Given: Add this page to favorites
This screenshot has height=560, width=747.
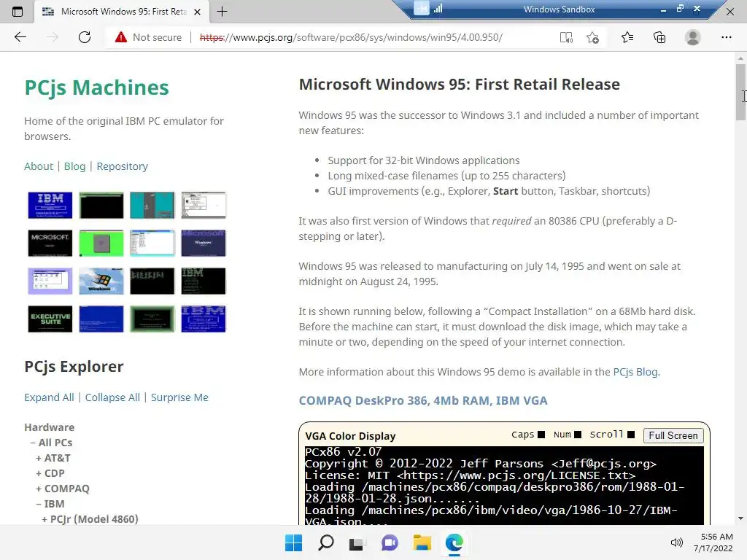Looking at the screenshot, I should pyautogui.click(x=592, y=37).
